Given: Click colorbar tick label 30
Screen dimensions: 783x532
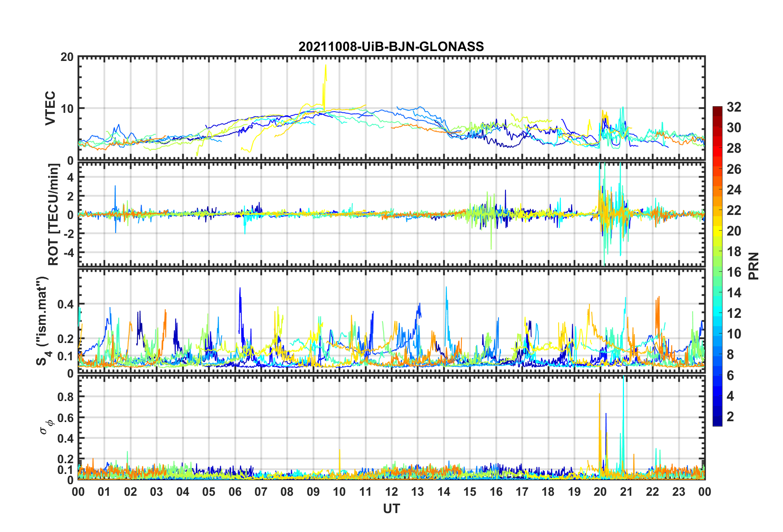Looking at the screenshot, I should 734,128.
